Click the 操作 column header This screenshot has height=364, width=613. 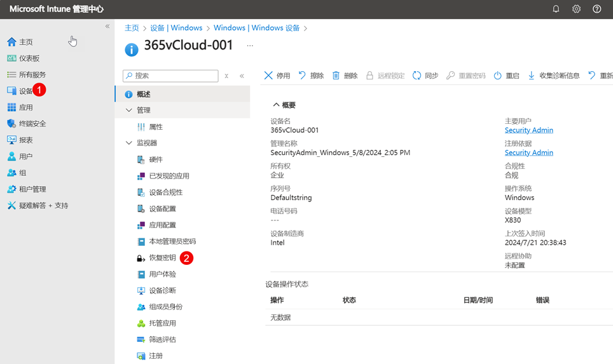[277, 300]
